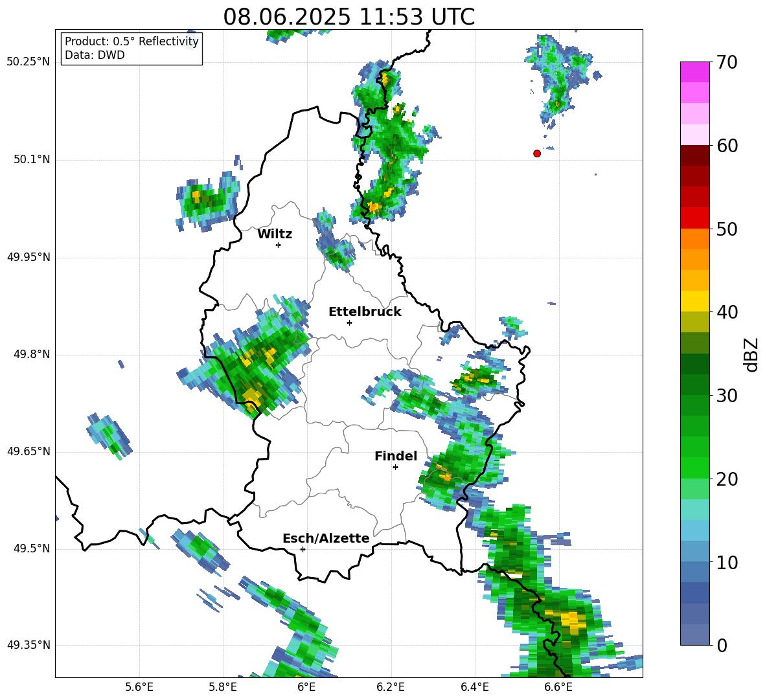Click the Ettelbruck station label

365,312
